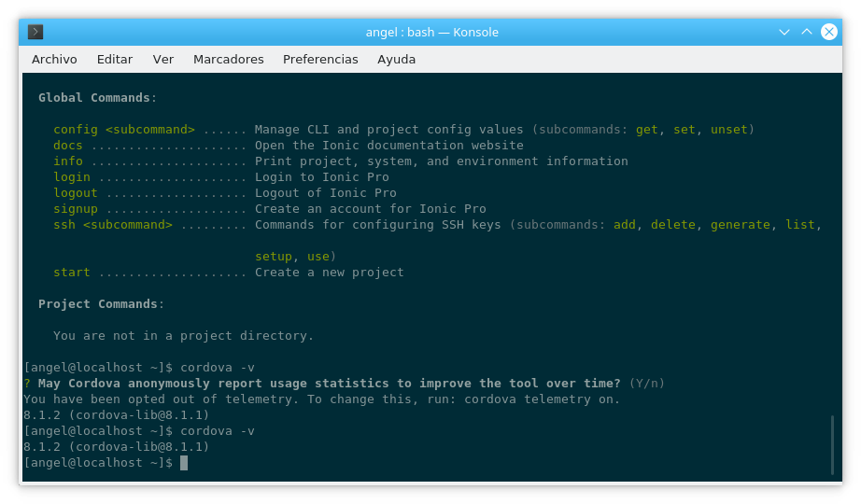Click the 'setup' subcommand text
The width and height of the screenshot is (861, 504).
point(273,257)
